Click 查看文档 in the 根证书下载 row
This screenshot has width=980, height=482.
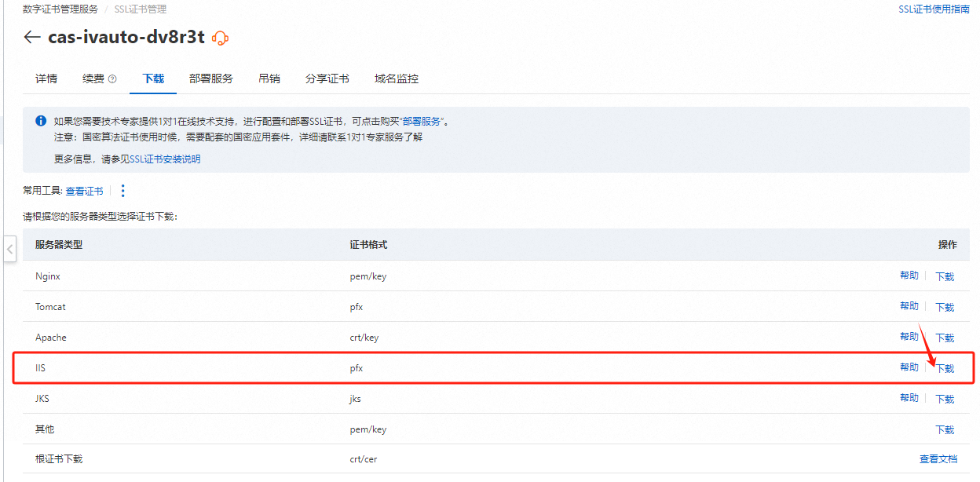pyautogui.click(x=938, y=459)
